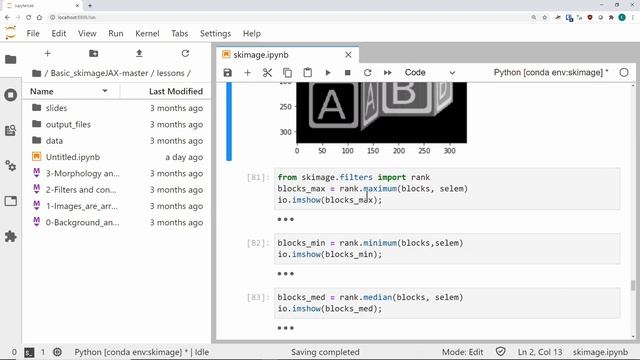The image size is (640, 360).
Task: Interrupt the kernel with the stop button
Action: [x=347, y=73]
